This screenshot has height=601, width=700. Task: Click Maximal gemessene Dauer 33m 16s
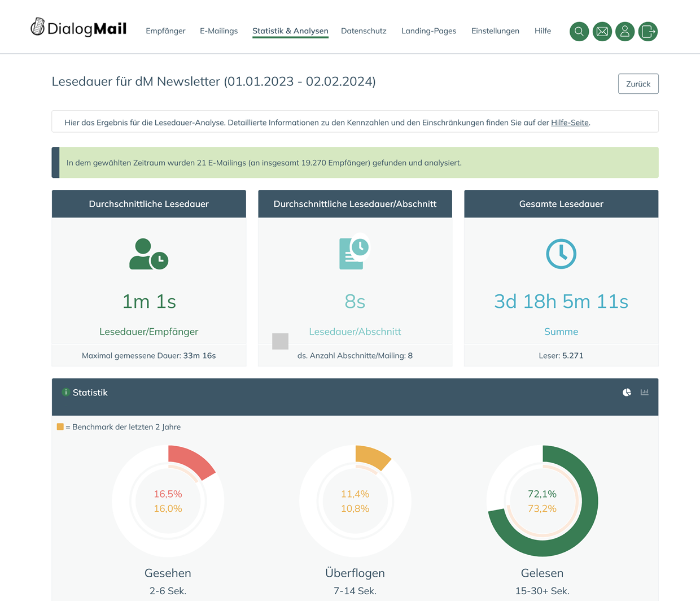(x=149, y=356)
